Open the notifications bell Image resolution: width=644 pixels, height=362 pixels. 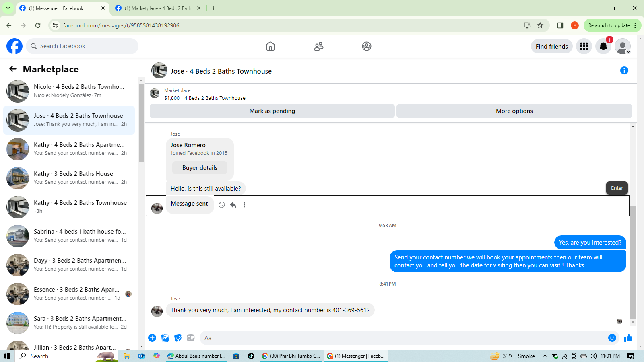603,46
